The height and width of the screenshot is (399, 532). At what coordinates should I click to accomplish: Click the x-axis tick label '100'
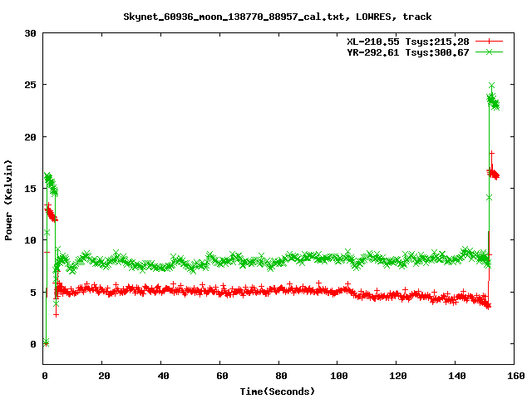339,376
